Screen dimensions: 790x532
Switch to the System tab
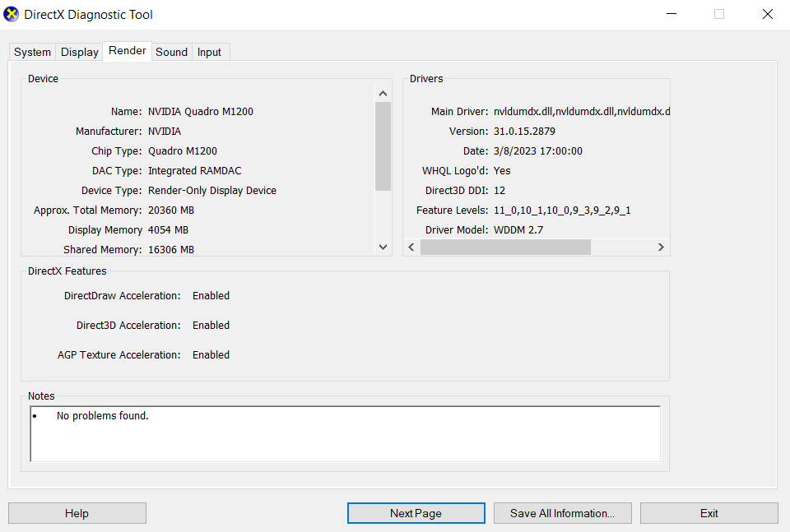(33, 52)
